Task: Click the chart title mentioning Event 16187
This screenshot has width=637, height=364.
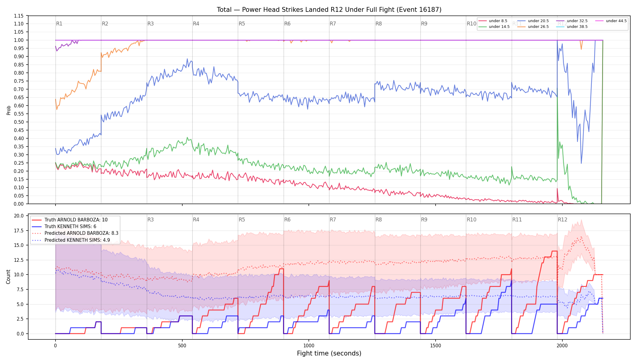Action: pos(329,10)
